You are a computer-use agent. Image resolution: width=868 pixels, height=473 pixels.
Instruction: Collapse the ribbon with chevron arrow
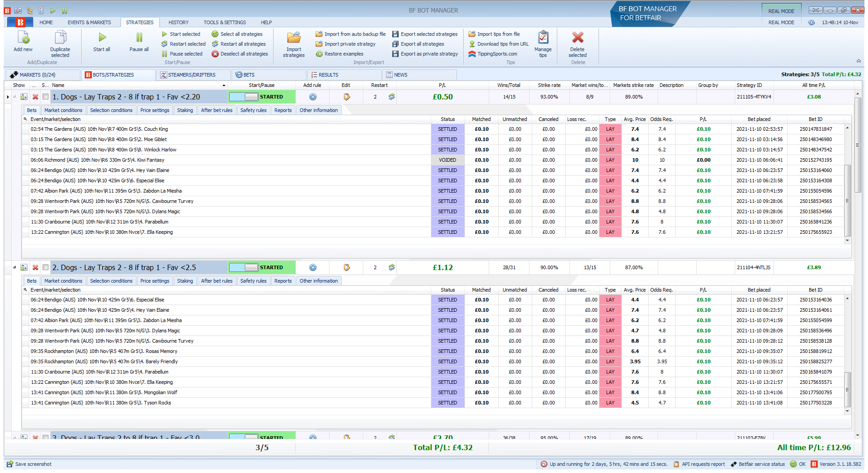pyautogui.click(x=859, y=61)
